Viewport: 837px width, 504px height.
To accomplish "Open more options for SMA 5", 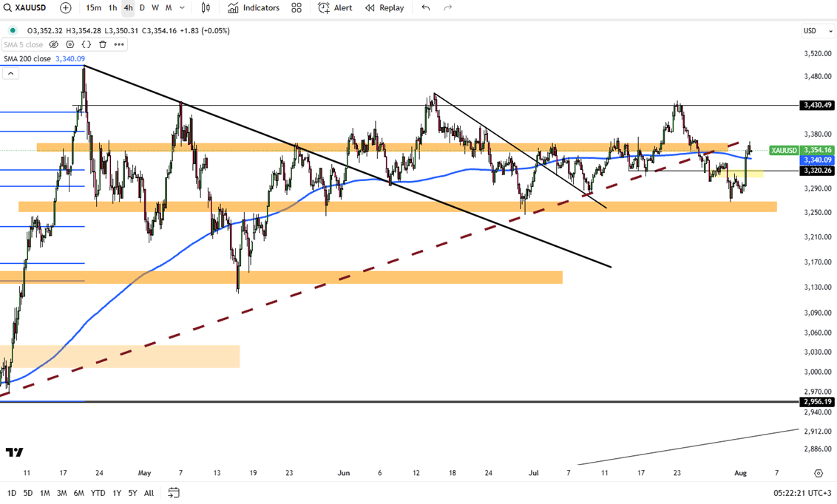I will (119, 44).
